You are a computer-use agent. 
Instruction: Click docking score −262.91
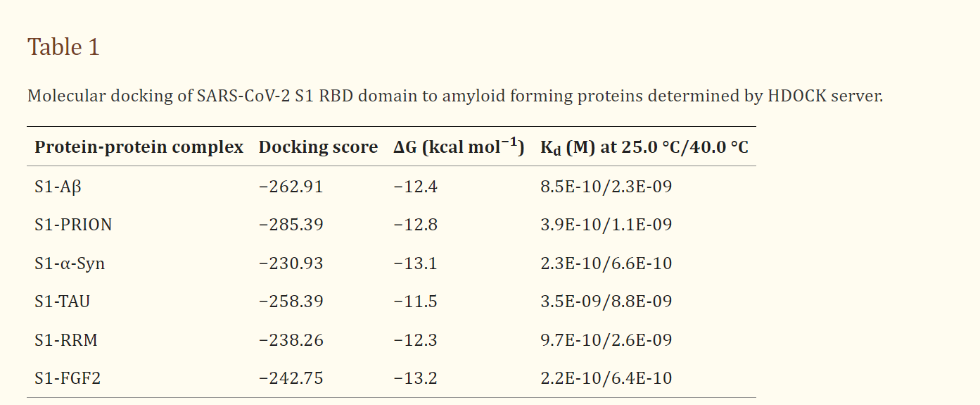(x=291, y=187)
